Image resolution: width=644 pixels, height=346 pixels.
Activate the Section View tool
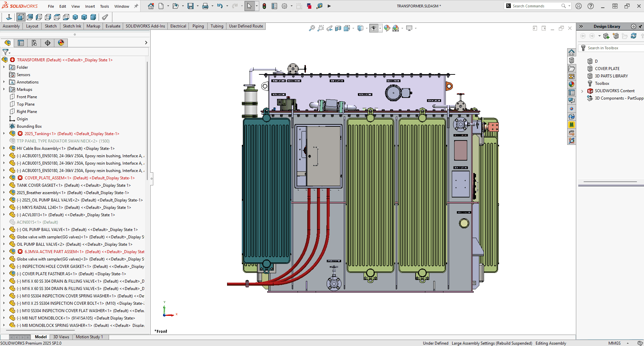[x=338, y=28]
